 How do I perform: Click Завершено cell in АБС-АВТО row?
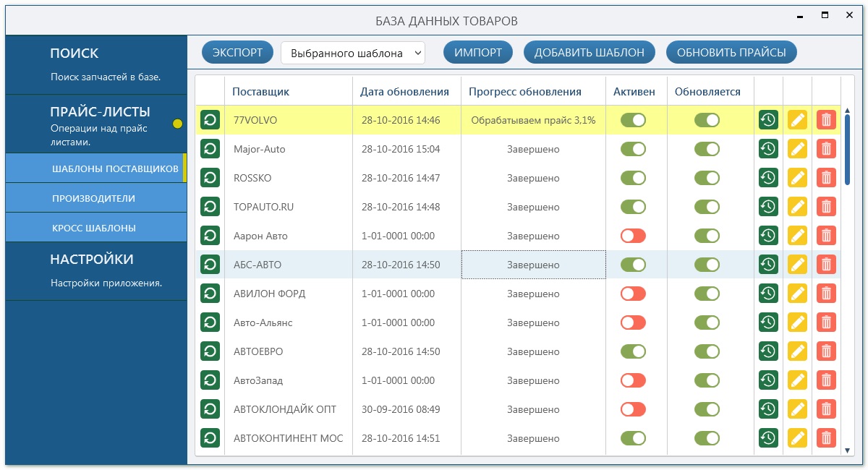(x=533, y=265)
